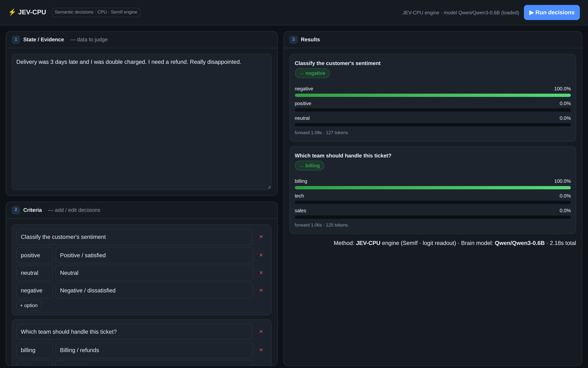
Task: Click the 'Classify the customer's sentiment' result heading
Action: click(337, 63)
